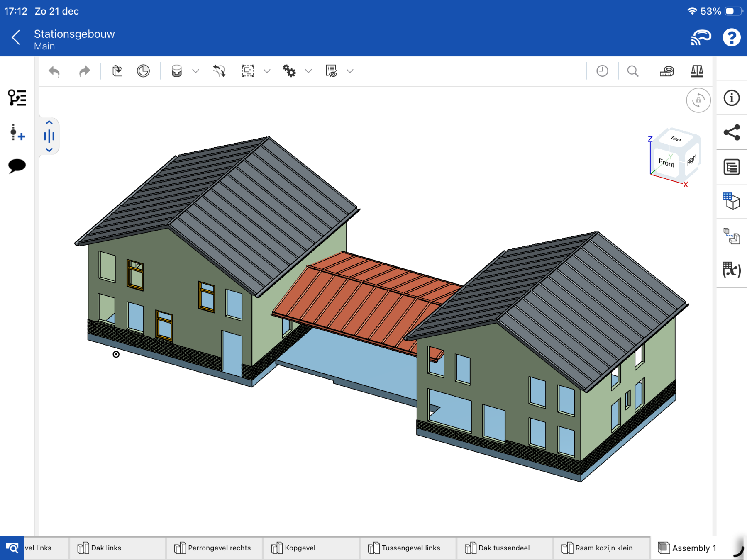Screen dimensions: 747x560
Task: Expand dropdown beside the gears icon
Action: point(308,71)
